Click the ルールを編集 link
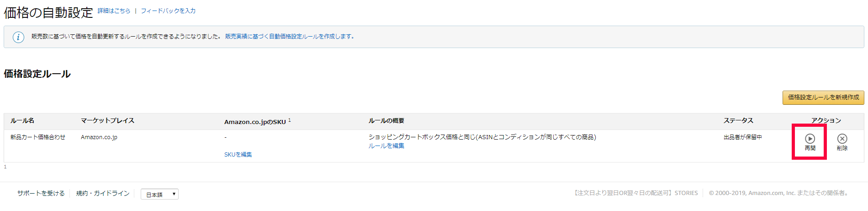Screen dimensions: 868x211 pyautogui.click(x=386, y=146)
